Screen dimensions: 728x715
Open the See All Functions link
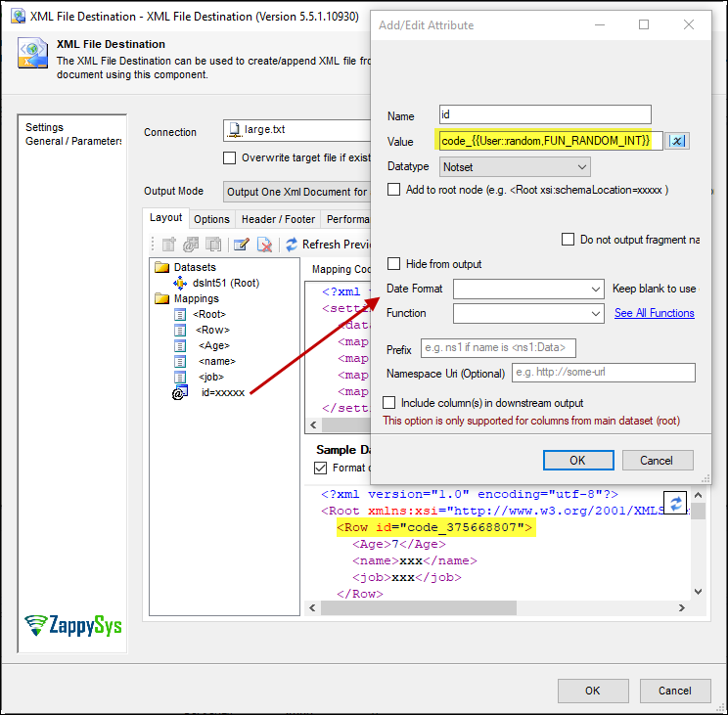[655, 313]
